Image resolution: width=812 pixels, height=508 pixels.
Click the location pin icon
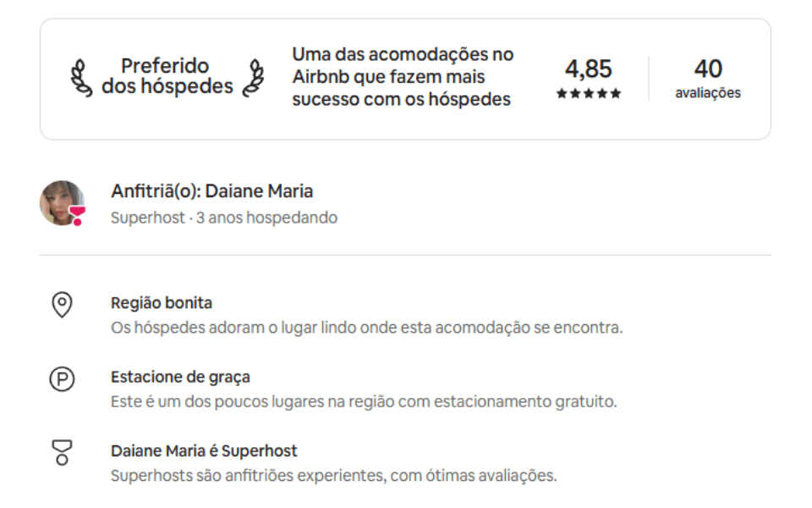click(x=62, y=305)
